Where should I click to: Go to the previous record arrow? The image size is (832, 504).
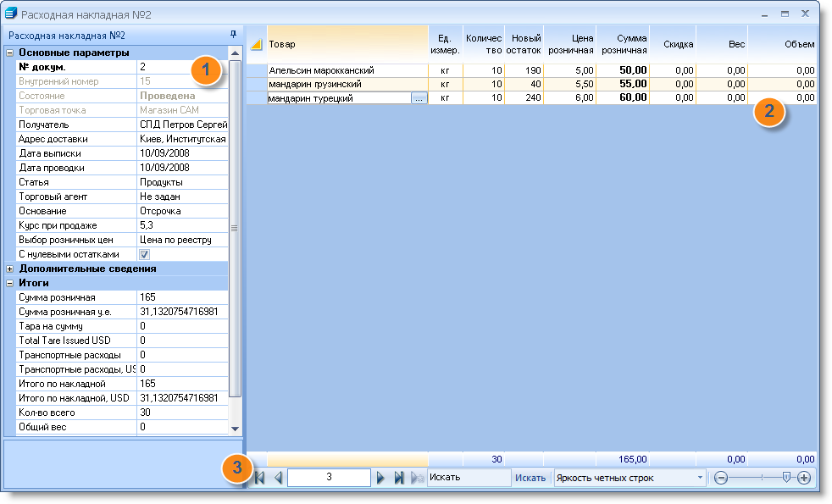[279, 478]
